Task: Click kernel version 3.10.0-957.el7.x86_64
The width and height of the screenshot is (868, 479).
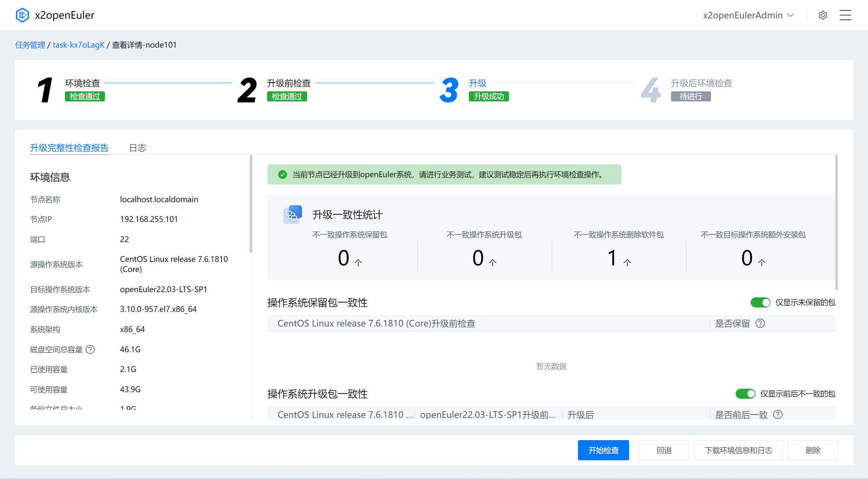Action: coord(158,309)
